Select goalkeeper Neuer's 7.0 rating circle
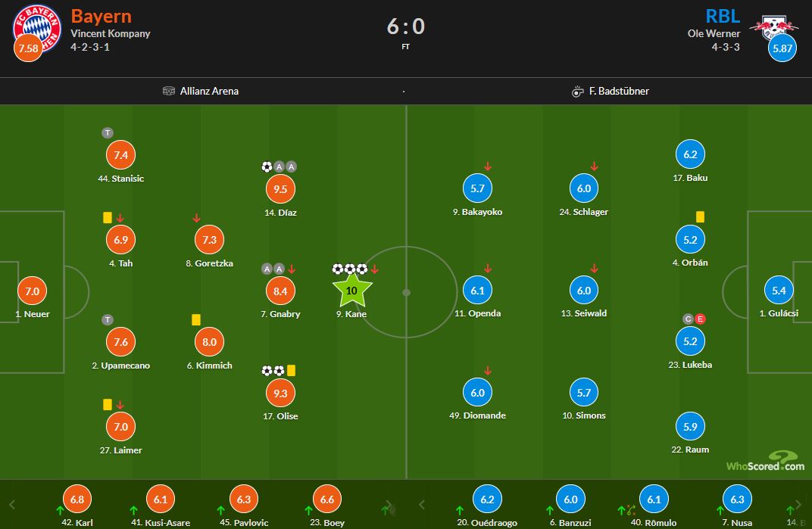Viewport: 812px width, 529px height. pos(32,291)
